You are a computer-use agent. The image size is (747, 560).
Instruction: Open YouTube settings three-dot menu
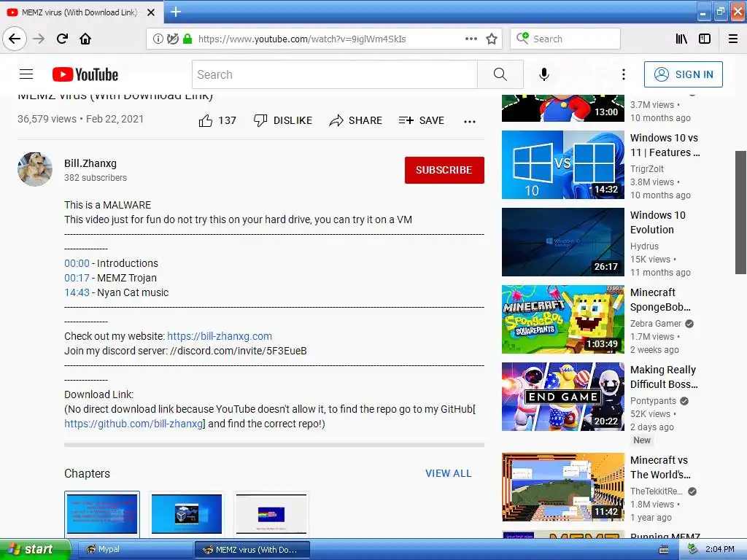624,74
